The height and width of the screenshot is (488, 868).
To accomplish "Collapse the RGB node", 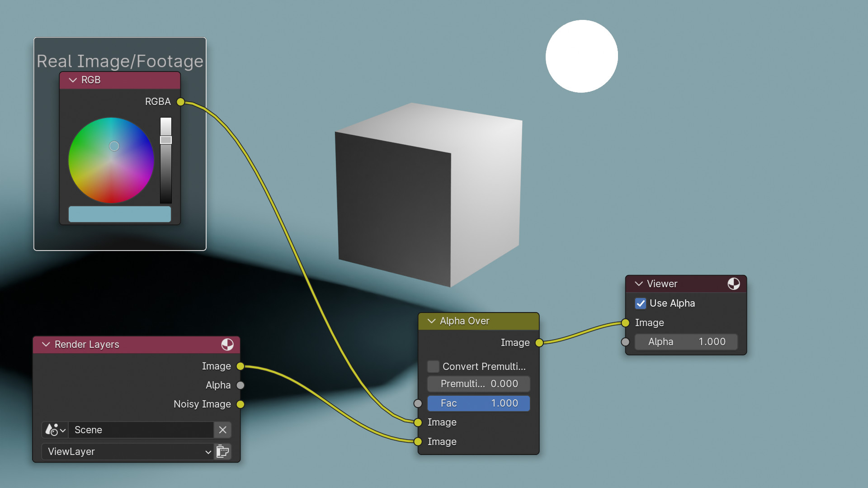I will coord(73,80).
